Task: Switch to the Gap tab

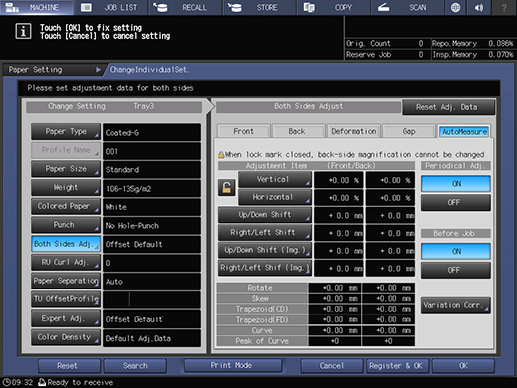Action: coord(409,131)
